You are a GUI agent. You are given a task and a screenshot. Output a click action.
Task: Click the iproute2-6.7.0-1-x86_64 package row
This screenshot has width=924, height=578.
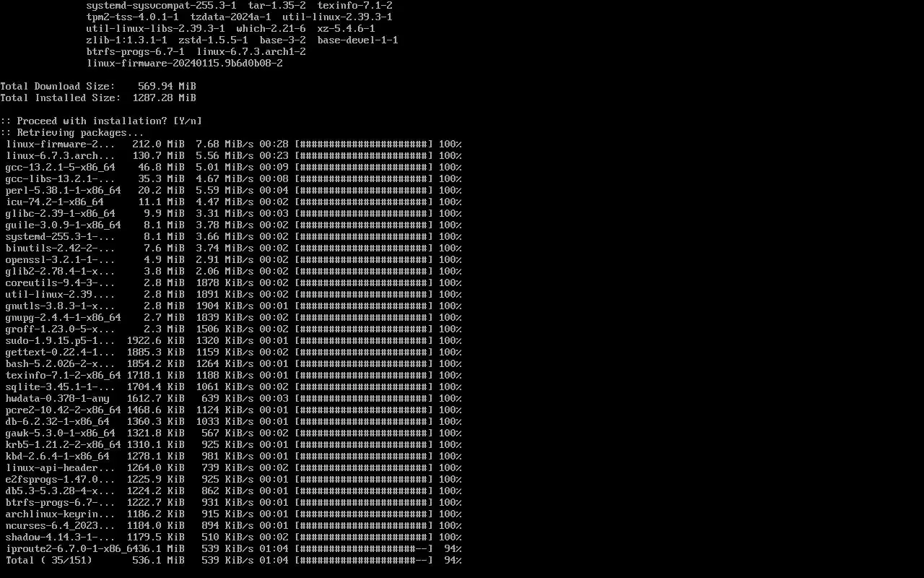tap(234, 549)
